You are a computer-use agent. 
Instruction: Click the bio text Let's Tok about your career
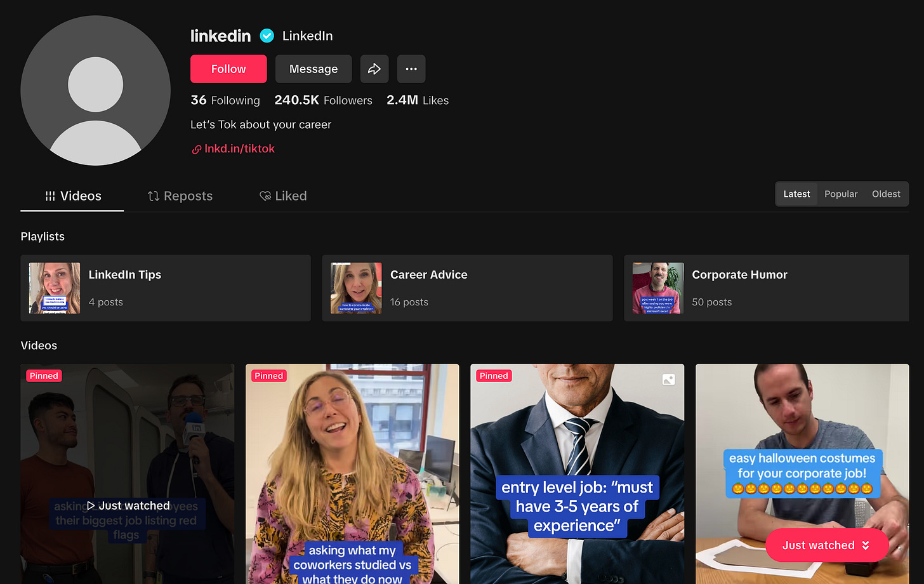click(261, 124)
